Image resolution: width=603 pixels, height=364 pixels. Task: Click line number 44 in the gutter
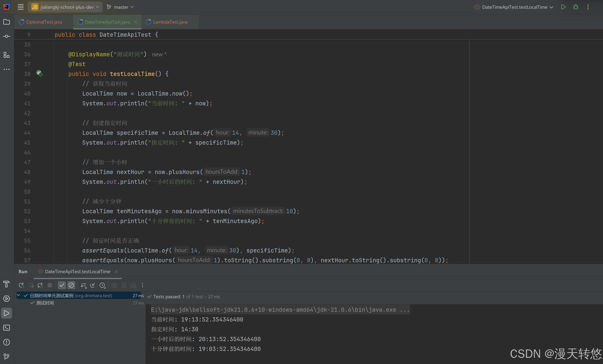click(x=27, y=133)
